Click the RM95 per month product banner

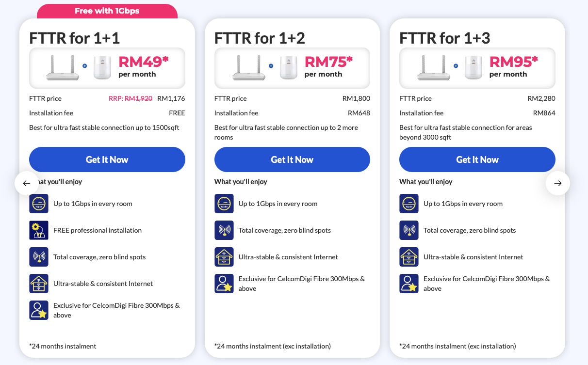477,68
